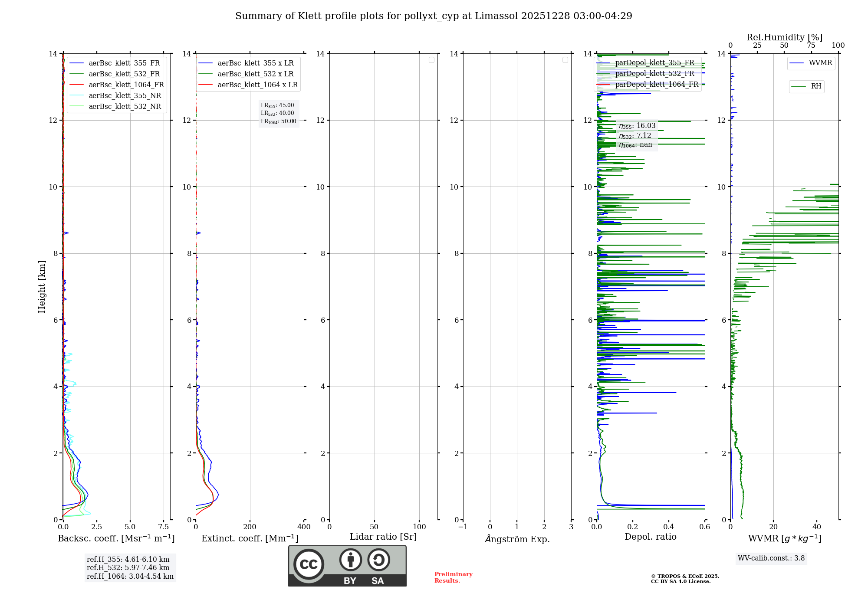This screenshot has width=868, height=590.
Task: Click the ShareAlike SA circular arrow icon
Action: click(x=378, y=560)
